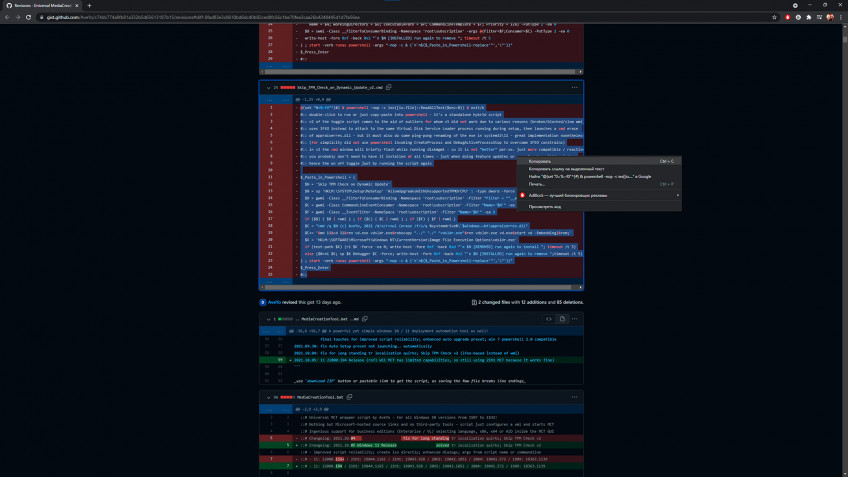
Task: Collapse the MediaCreationTool.bat file diff chevron
Action: (270, 398)
